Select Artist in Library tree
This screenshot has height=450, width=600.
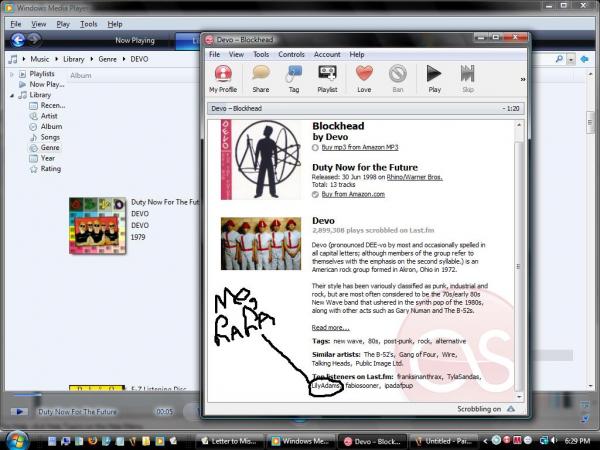44,116
